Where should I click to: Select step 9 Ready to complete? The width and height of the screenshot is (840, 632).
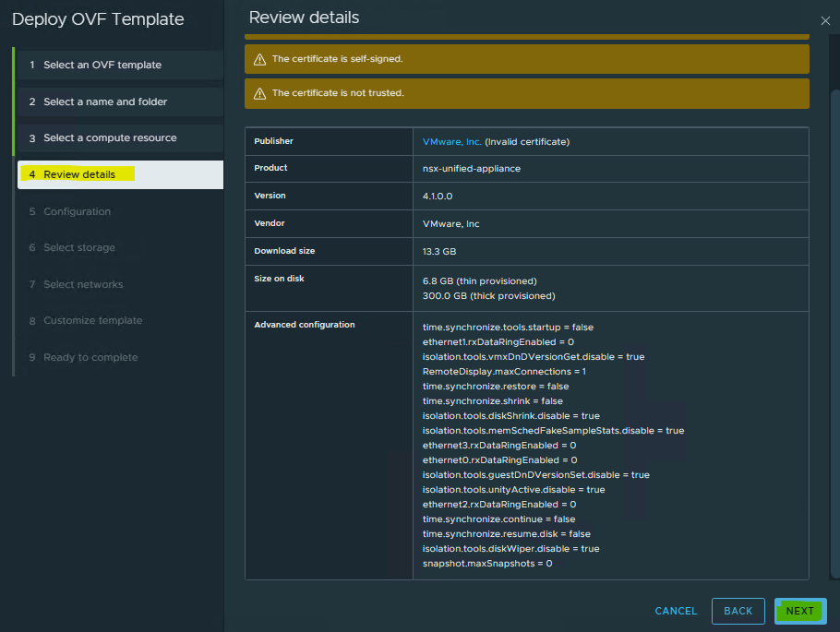point(120,357)
